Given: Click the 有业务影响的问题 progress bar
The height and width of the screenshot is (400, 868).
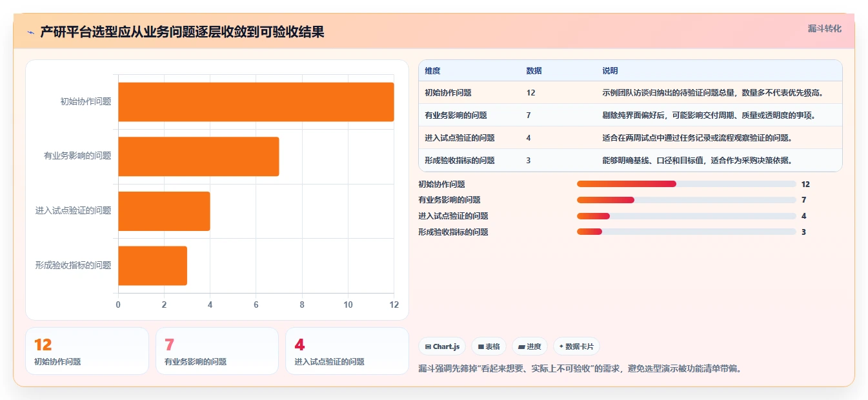Looking at the screenshot, I should pos(686,200).
